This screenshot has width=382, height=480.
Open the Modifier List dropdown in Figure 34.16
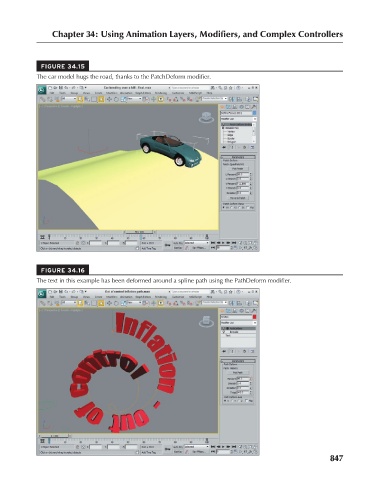tap(238, 323)
